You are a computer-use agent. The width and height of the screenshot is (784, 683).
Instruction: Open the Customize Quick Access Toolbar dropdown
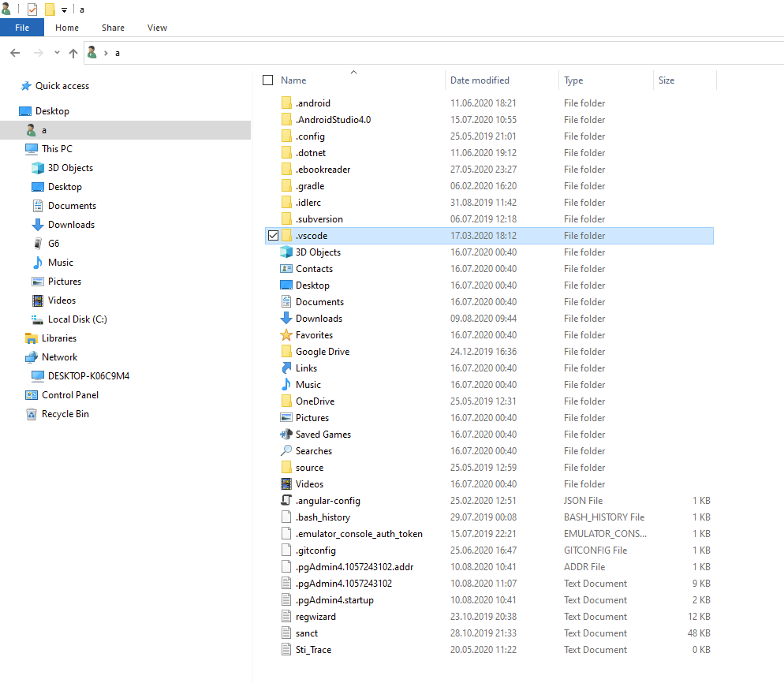pyautogui.click(x=64, y=10)
